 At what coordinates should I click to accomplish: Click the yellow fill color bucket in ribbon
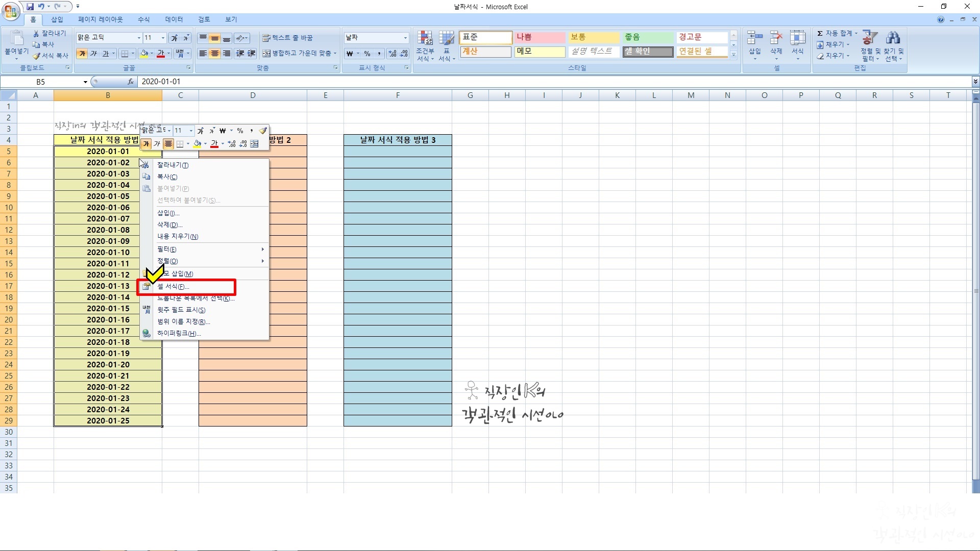pos(144,54)
